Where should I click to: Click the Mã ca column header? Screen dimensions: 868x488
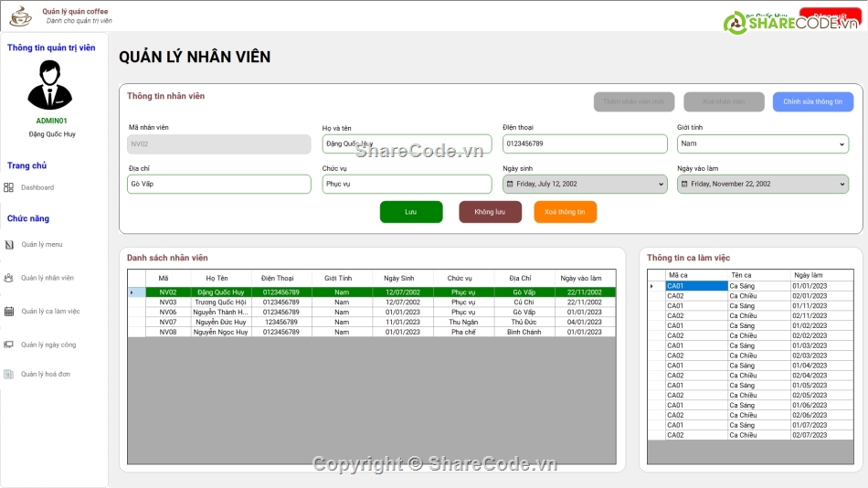(x=697, y=275)
